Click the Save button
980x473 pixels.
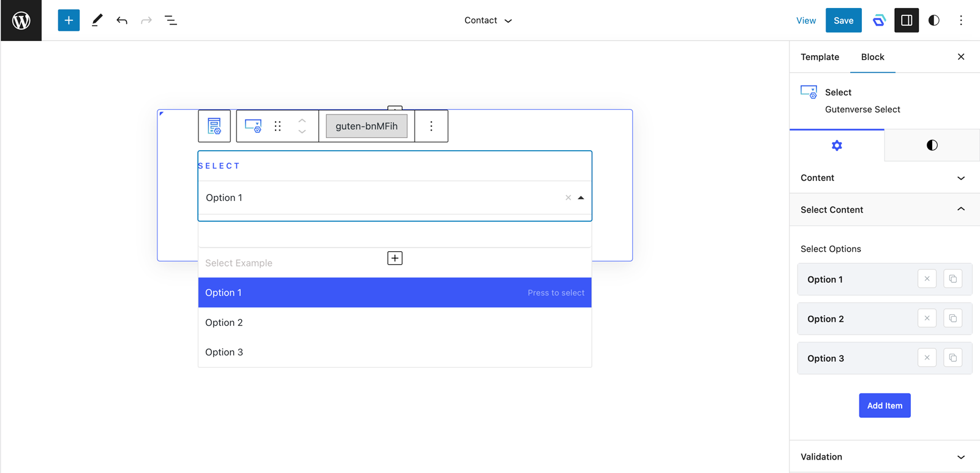pyautogui.click(x=843, y=20)
